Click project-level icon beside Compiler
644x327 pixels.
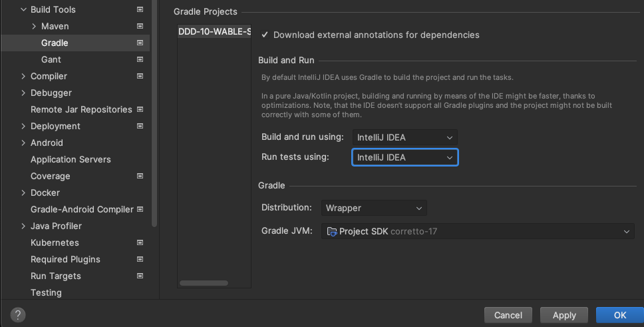pos(140,76)
